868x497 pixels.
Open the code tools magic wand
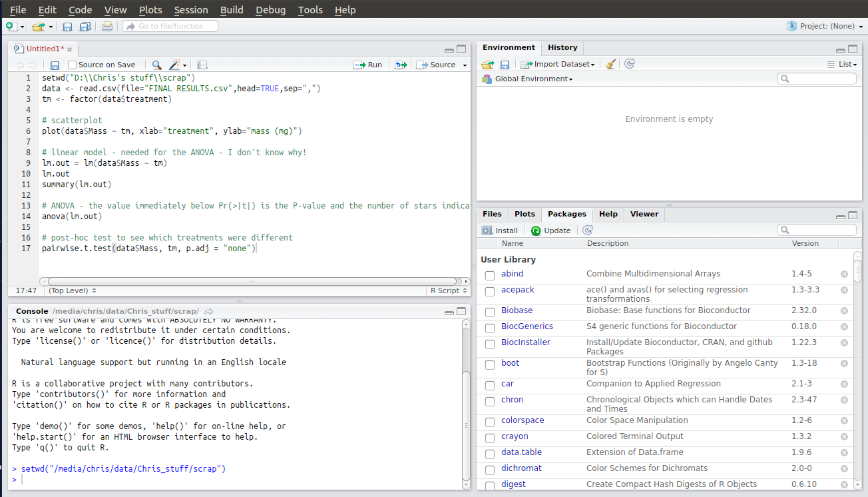tap(176, 65)
